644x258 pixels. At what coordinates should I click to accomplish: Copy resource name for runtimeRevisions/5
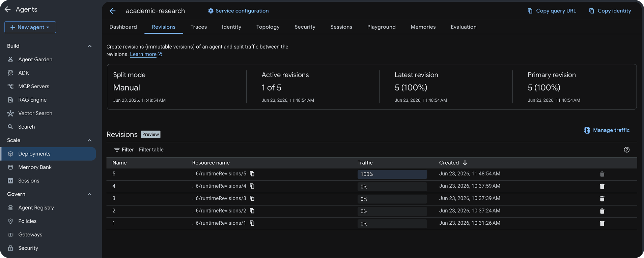tap(252, 174)
